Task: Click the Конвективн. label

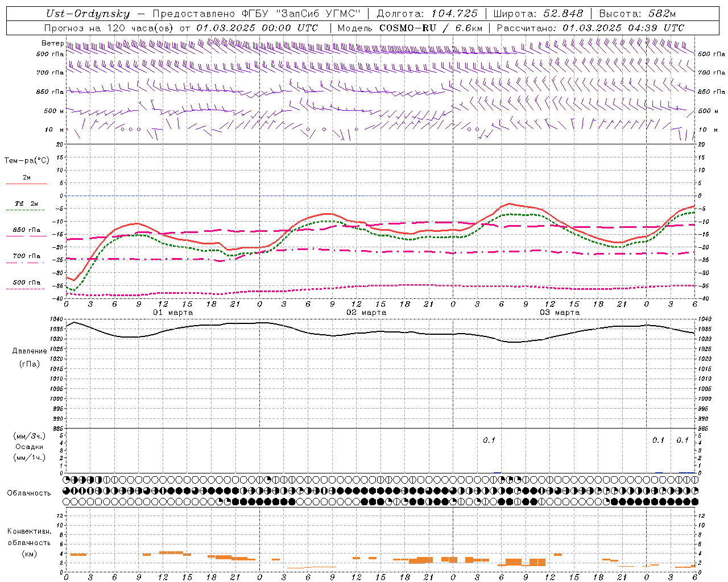Action: [30, 531]
